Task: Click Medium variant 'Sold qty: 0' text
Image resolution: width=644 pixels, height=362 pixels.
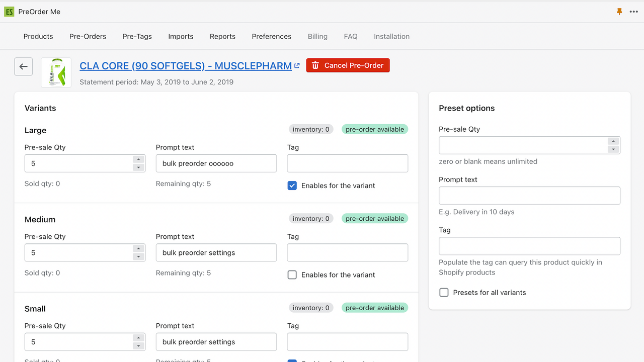Action: (x=42, y=273)
